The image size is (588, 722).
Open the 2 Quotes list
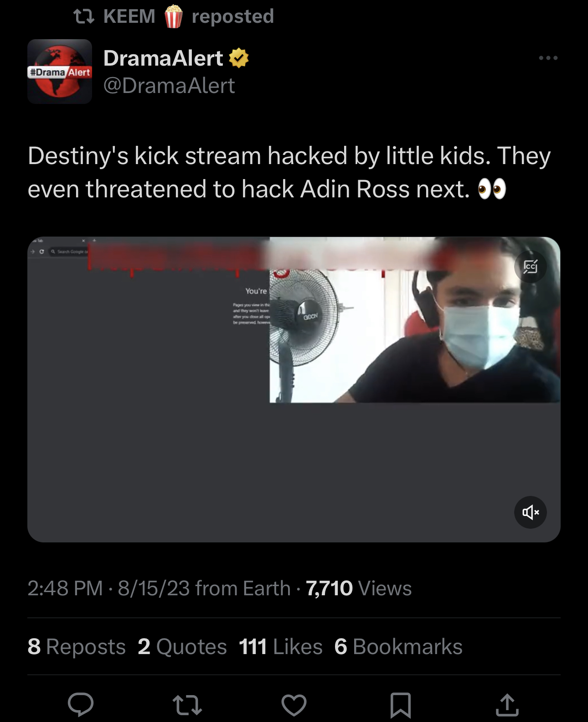pos(182,646)
